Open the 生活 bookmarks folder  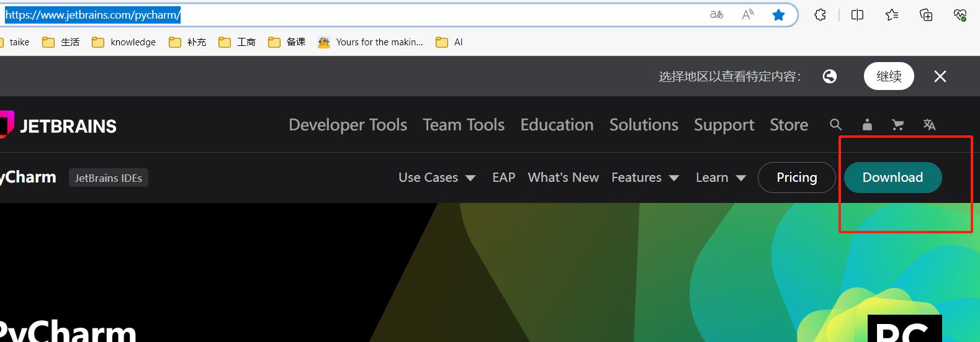click(61, 42)
